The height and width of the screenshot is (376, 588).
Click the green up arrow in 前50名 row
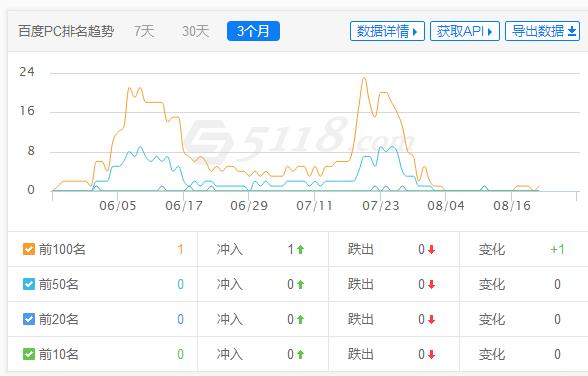pos(300,285)
